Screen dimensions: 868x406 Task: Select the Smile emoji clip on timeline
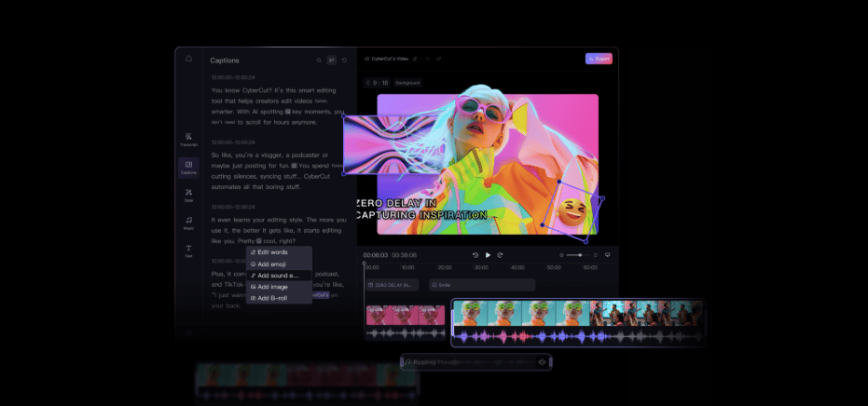[482, 285]
